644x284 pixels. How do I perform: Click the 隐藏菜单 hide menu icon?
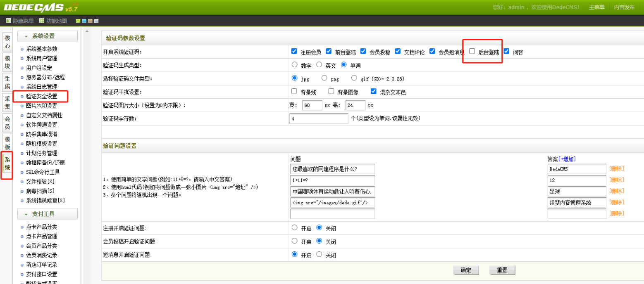click(x=9, y=21)
